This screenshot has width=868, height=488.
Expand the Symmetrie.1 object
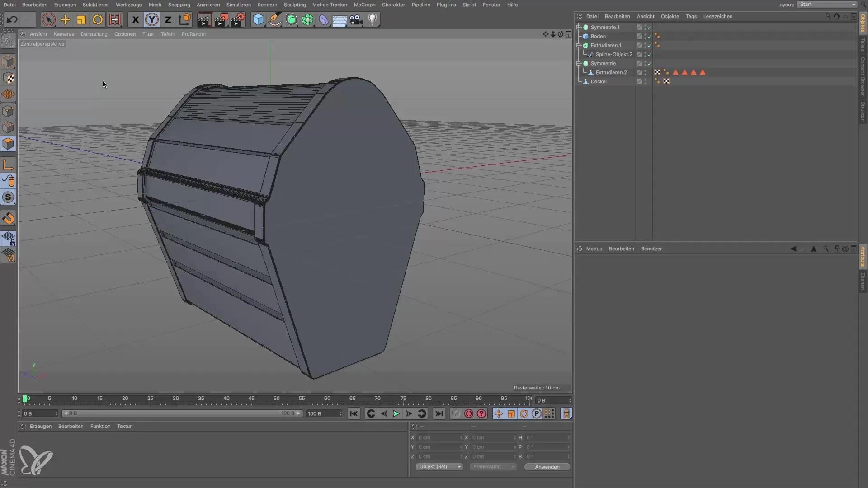[579, 27]
